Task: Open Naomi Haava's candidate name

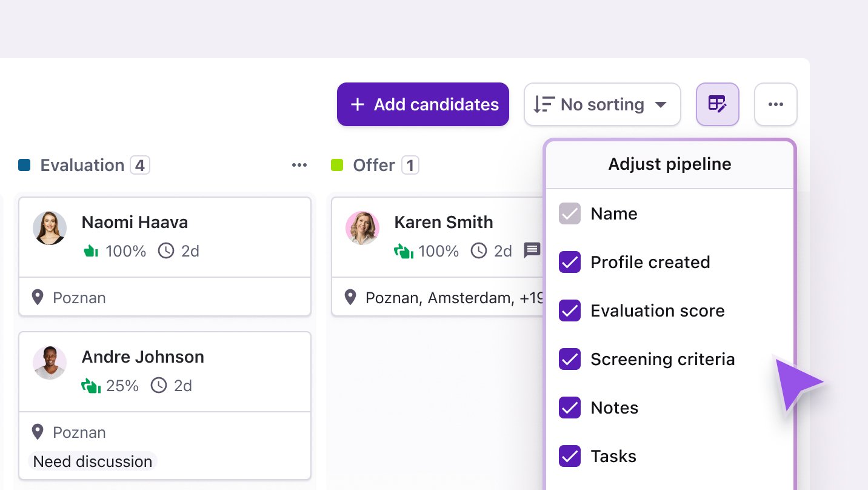Action: (135, 223)
